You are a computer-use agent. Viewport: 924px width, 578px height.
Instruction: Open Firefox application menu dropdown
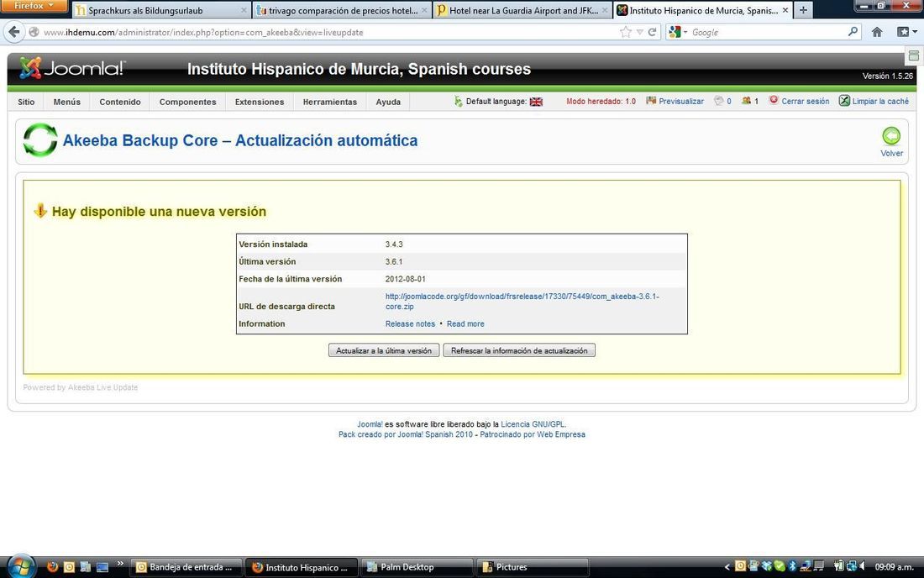34,5
